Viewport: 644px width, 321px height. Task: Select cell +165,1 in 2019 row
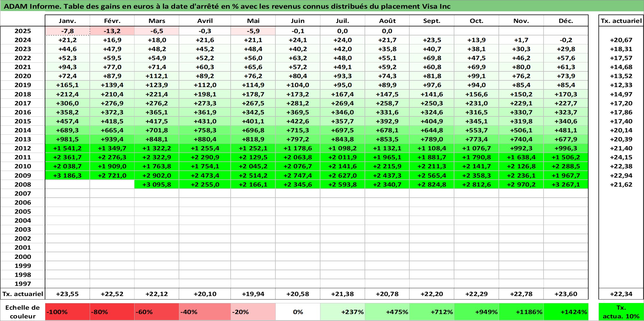67,85
